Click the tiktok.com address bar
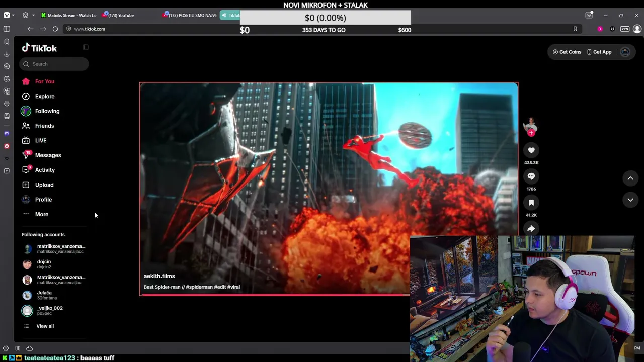This screenshot has height=362, width=644. point(322,29)
